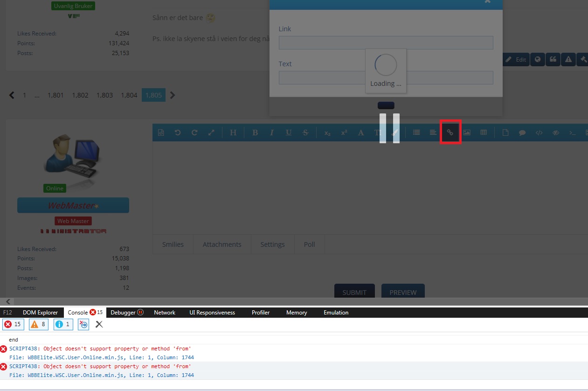Click the undo icon in editor toolbar
Screen dimensions: 588x391
(178, 133)
